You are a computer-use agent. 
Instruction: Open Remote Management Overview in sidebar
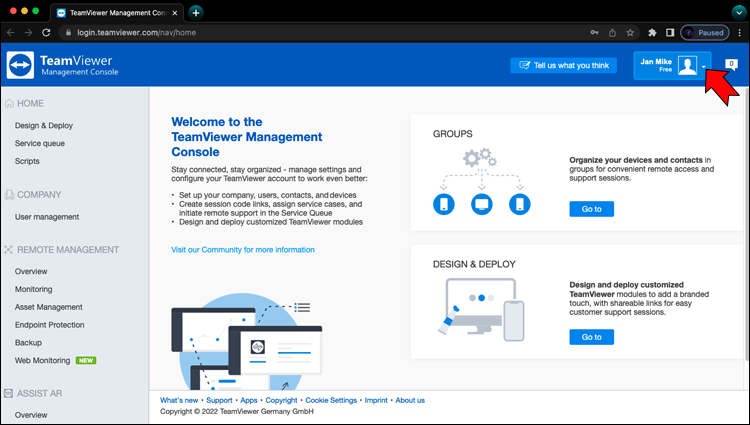pos(31,271)
